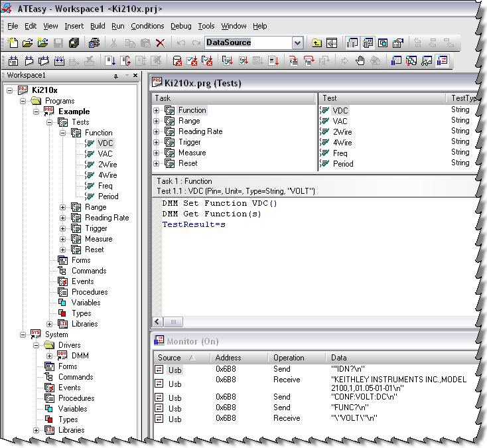Viewport: 487px width, 448px height.
Task: Click the red X Delete toolbar icon
Action: click(x=161, y=43)
